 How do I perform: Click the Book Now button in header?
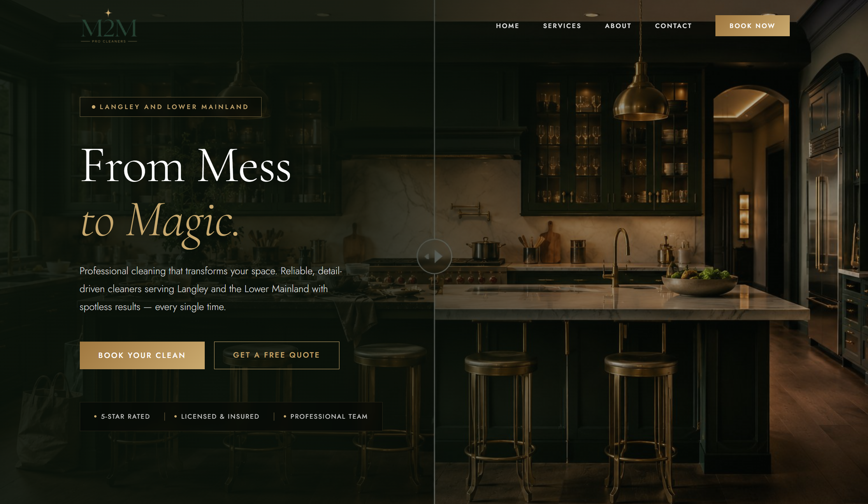[752, 26]
